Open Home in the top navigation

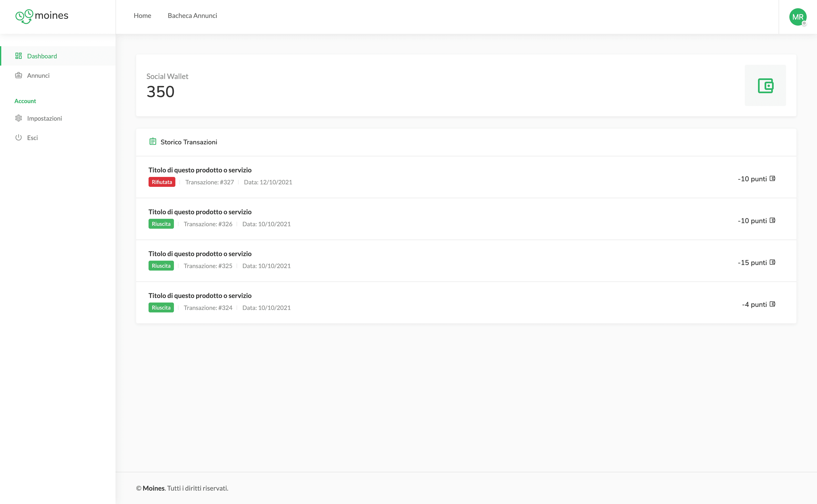coord(142,16)
